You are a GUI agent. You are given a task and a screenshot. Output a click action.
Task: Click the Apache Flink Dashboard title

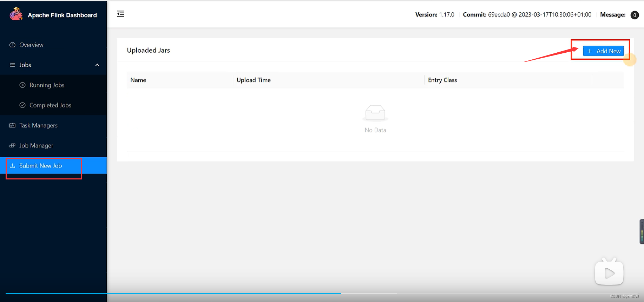click(62, 15)
